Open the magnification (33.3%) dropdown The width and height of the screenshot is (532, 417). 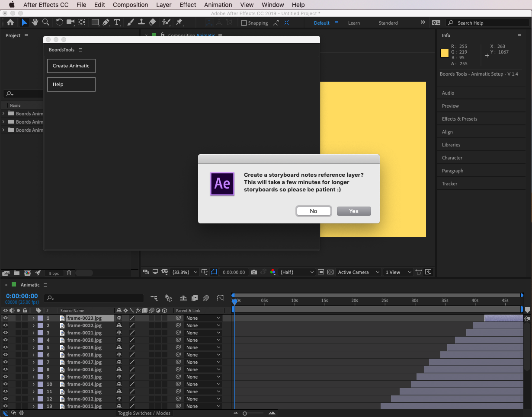tap(185, 272)
